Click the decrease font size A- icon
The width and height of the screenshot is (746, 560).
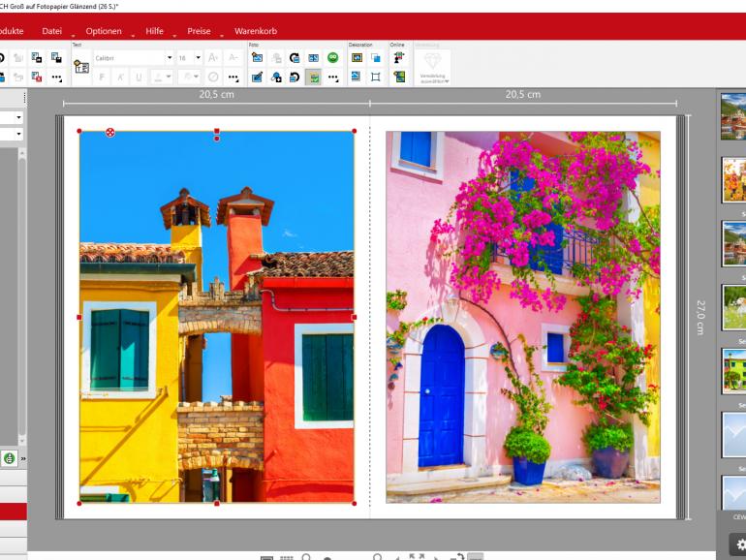(x=233, y=58)
